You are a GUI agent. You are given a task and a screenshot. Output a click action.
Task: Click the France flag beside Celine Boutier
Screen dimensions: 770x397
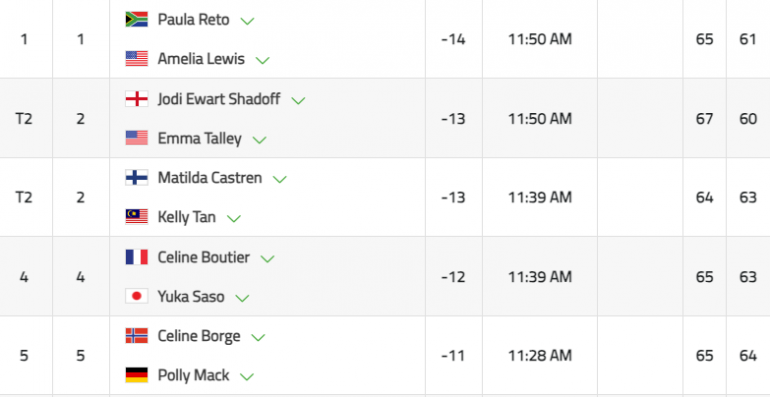point(137,257)
